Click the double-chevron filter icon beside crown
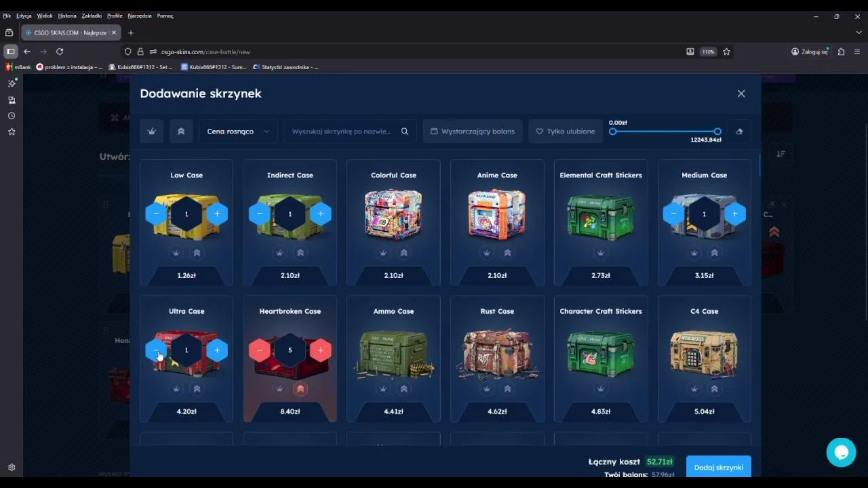The width and height of the screenshot is (868, 488). [181, 131]
